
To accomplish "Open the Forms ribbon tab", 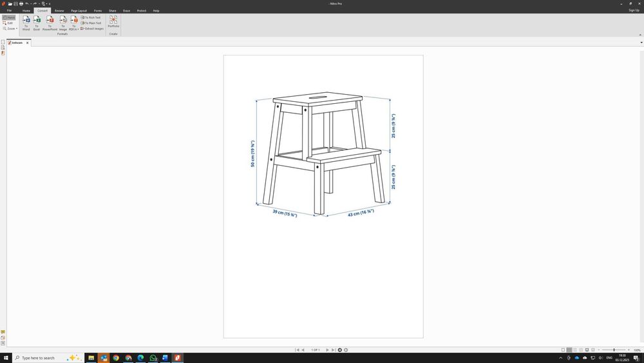I will (x=98, y=11).
